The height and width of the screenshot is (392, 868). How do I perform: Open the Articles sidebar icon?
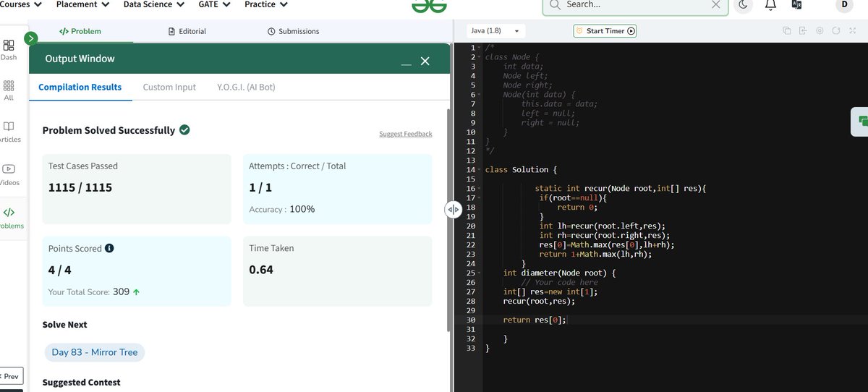[x=10, y=132]
